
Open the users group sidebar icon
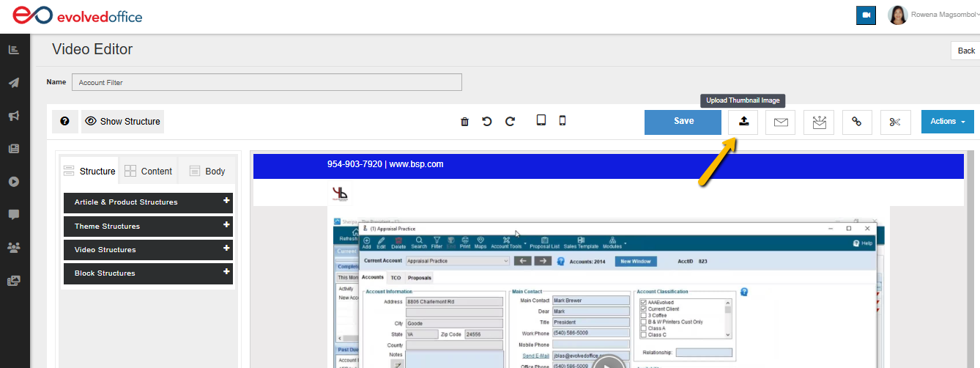click(14, 247)
